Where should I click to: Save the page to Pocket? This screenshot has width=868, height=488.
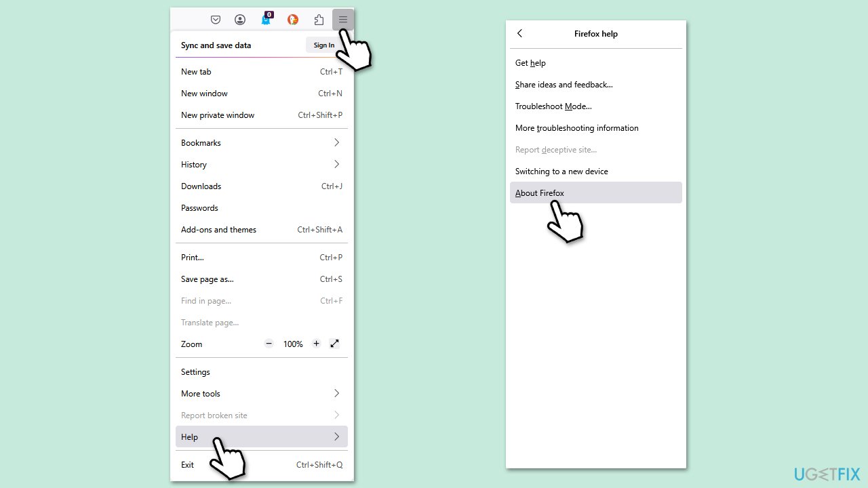point(216,19)
